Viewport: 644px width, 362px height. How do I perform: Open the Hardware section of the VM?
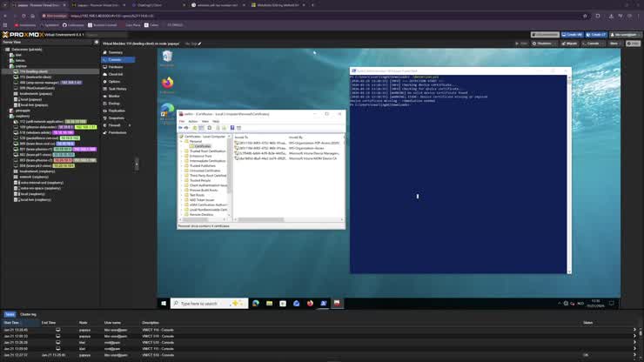click(116, 67)
